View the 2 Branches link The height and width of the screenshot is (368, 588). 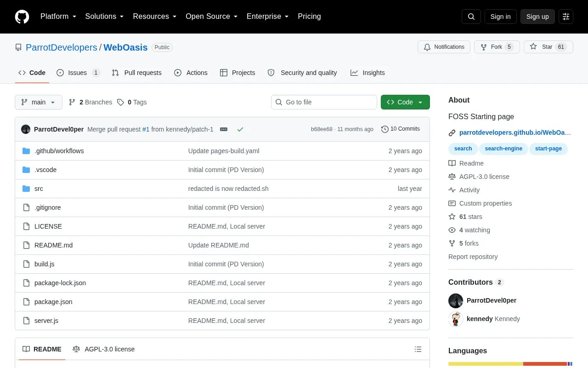click(x=90, y=102)
